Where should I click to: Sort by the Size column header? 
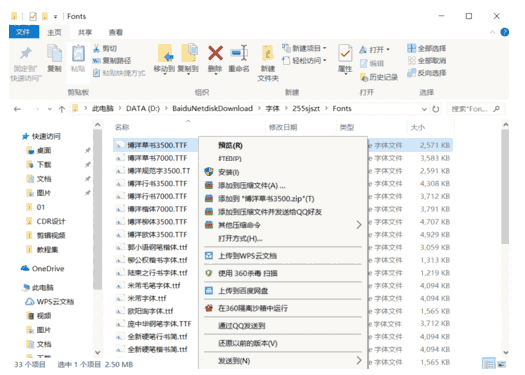(x=418, y=127)
